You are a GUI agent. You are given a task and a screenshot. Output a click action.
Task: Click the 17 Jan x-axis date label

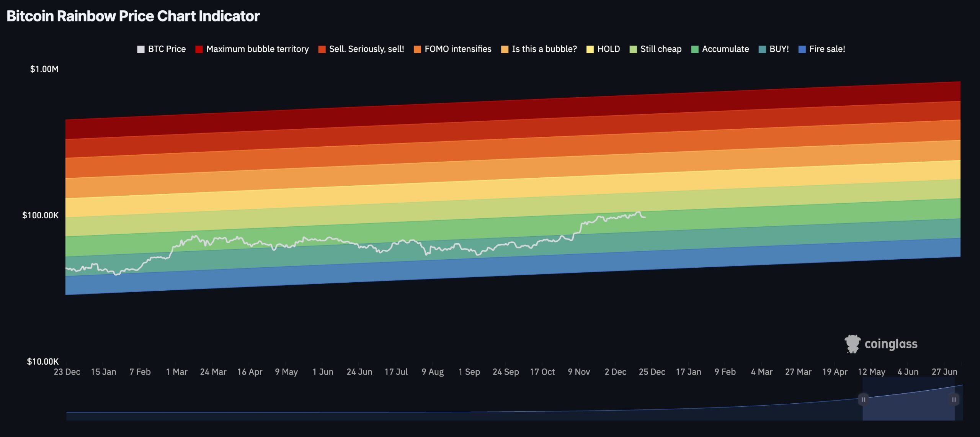689,372
